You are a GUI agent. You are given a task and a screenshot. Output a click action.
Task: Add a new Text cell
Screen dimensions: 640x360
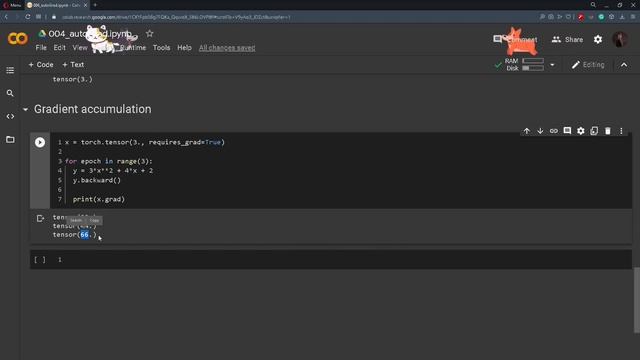pyautogui.click(x=73, y=64)
